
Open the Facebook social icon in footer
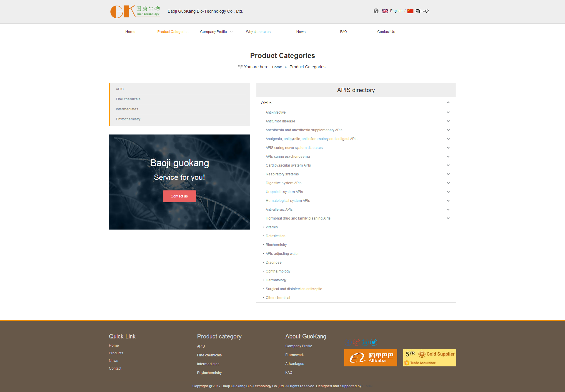(348, 342)
